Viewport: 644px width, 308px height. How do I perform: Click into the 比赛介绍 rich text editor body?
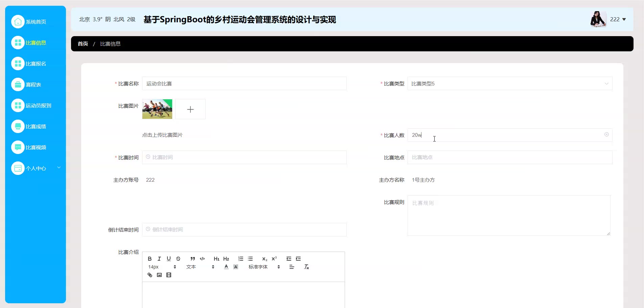(x=244, y=295)
